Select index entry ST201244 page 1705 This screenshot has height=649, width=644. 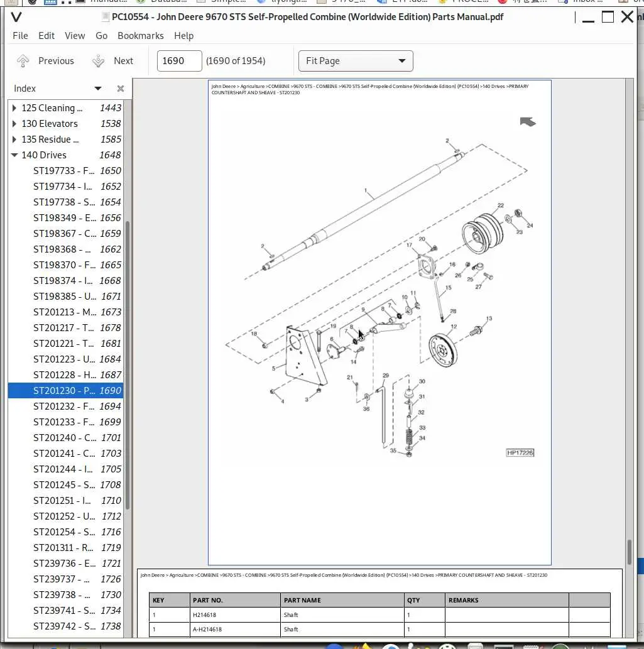(x=65, y=469)
